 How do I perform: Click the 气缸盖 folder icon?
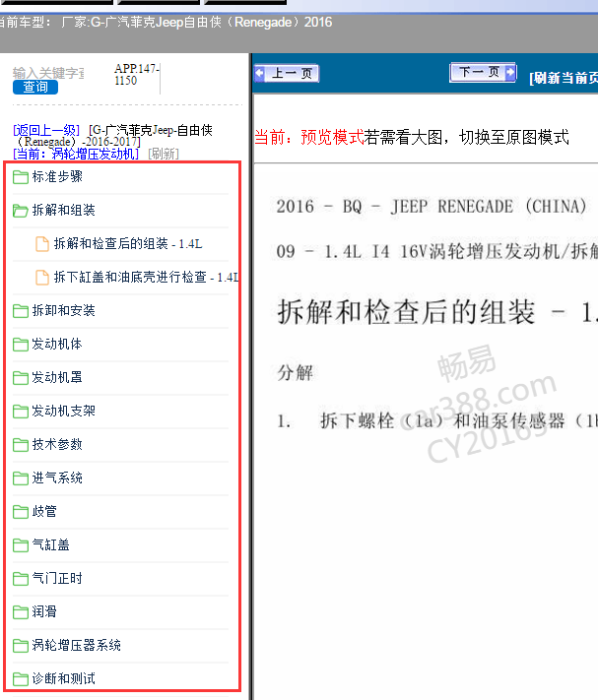(20, 545)
